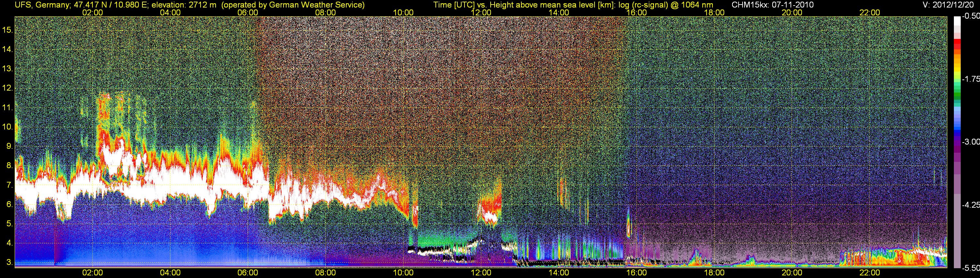Viewport: 980px width, 278px height.
Task: Click the -1.75 color scale value
Action: coord(971,79)
